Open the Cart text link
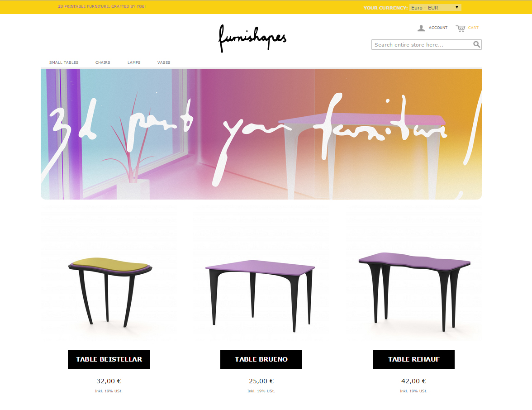Image resolution: width=532 pixels, height=410 pixels. click(x=473, y=28)
